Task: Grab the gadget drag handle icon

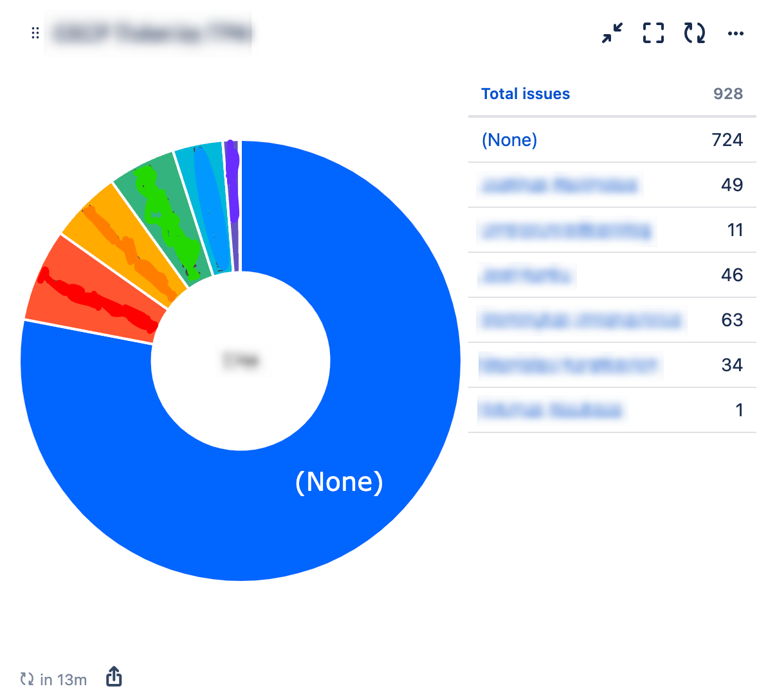Action: coord(35,33)
